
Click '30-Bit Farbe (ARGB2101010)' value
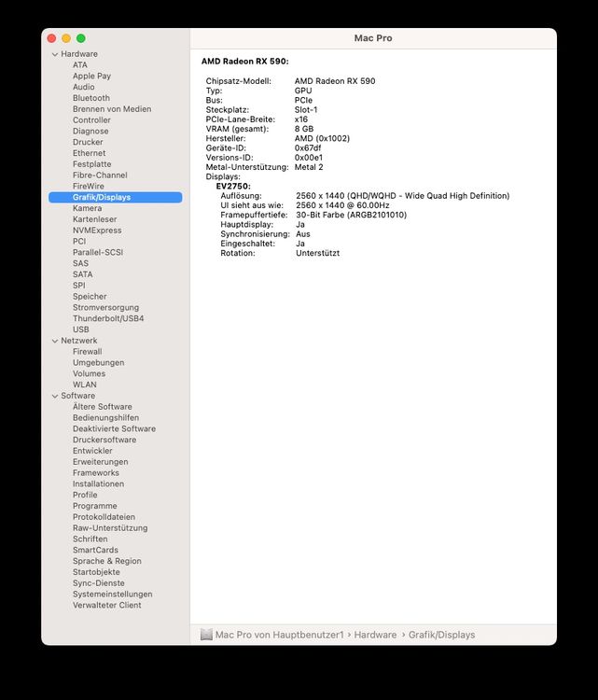pyautogui.click(x=351, y=215)
